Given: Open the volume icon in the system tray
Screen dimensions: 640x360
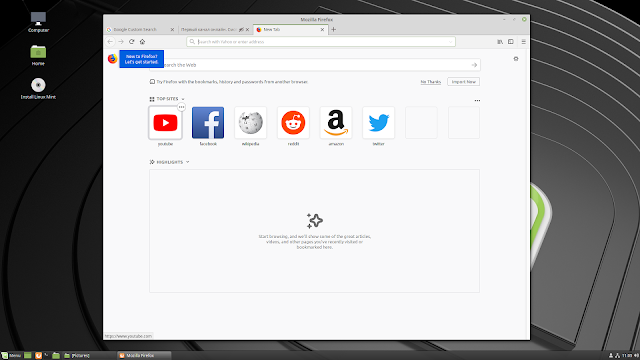Looking at the screenshot, I should [x=636, y=356].
